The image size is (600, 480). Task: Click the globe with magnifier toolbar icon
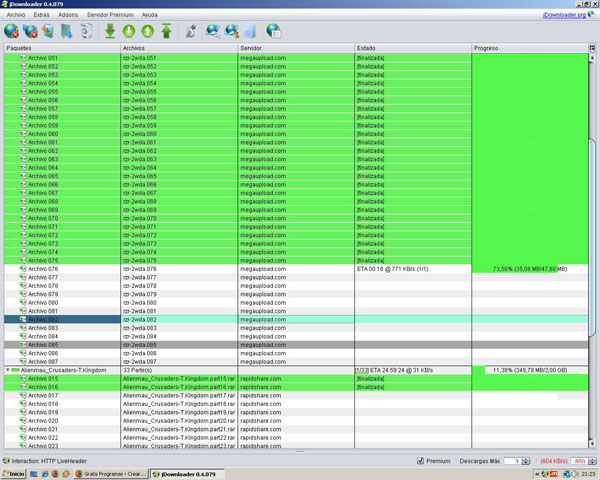(x=213, y=31)
